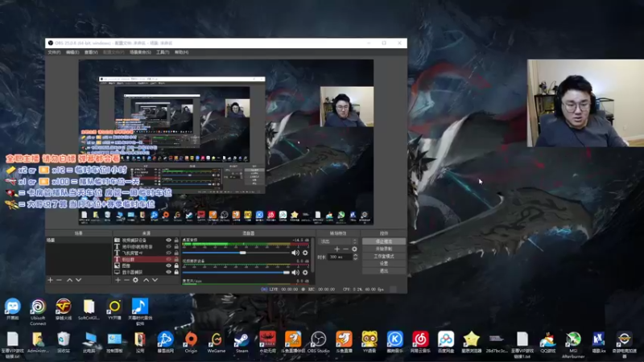Screen dimensions: 644x362
Task: Open the Edit menu in OBS
Action: (72, 52)
